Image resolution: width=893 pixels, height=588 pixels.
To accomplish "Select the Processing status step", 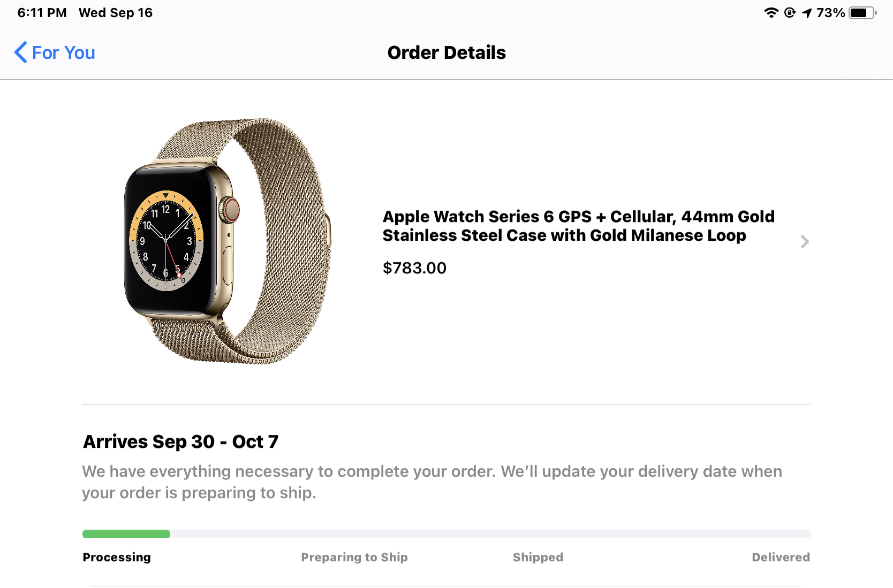I will 117,558.
